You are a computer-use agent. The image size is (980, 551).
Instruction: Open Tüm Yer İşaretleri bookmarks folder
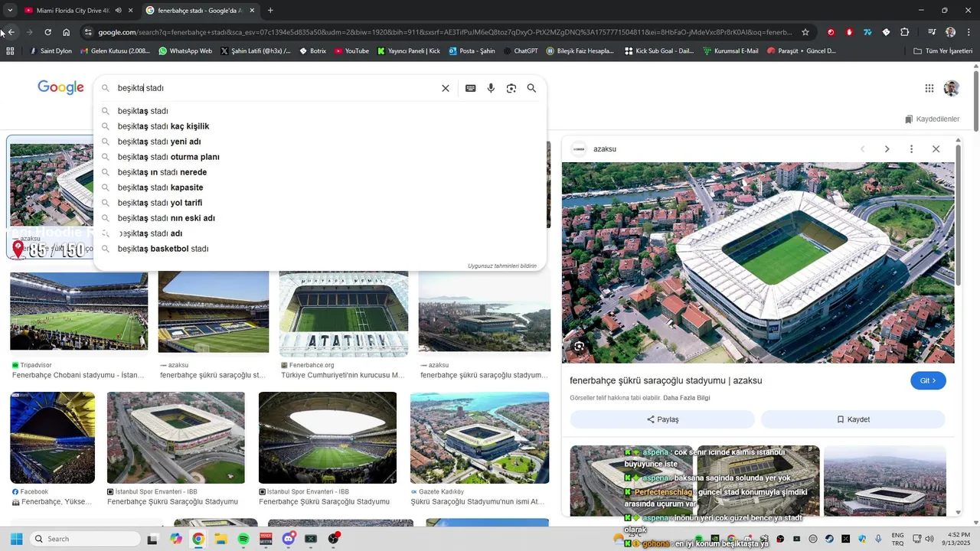click(942, 51)
